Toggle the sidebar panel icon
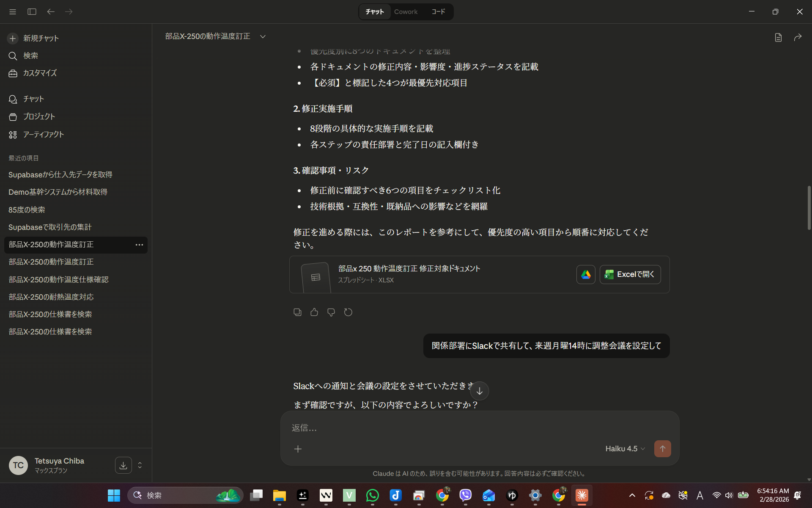 pos(32,11)
